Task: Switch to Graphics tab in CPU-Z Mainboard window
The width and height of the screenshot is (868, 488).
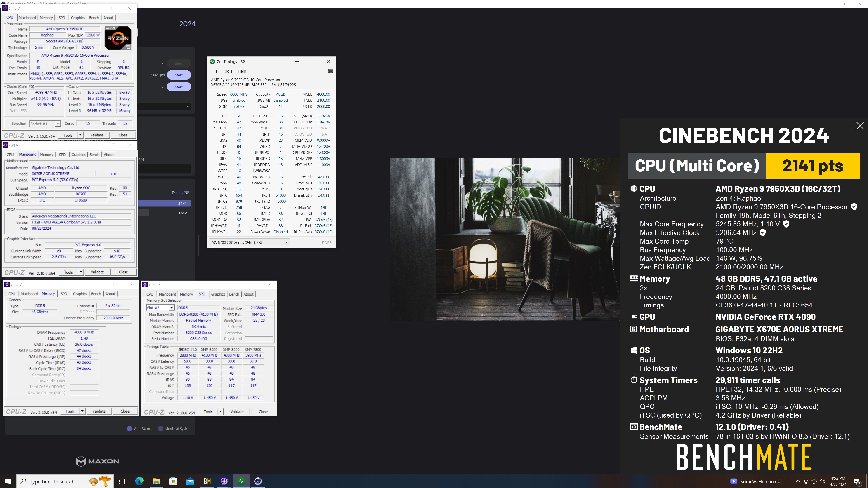Action: click(x=78, y=155)
